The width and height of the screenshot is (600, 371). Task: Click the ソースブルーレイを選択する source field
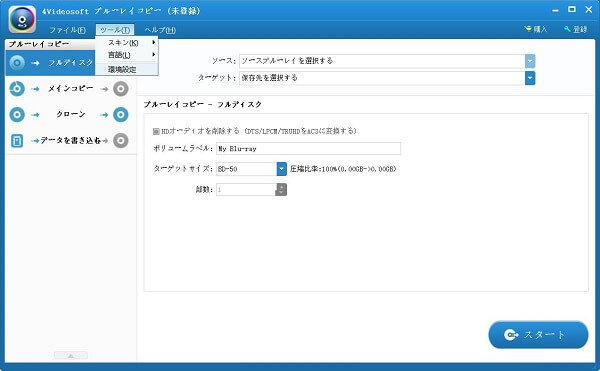[x=382, y=61]
